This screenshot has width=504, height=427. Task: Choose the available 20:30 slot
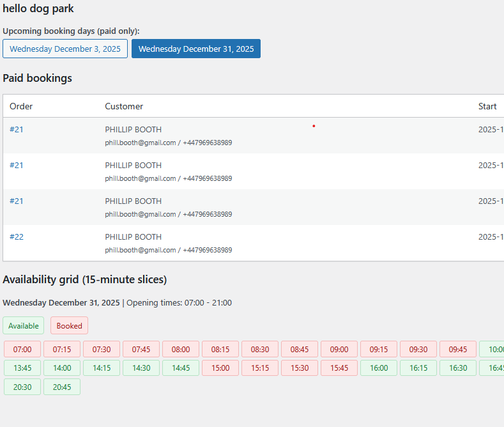22,387
